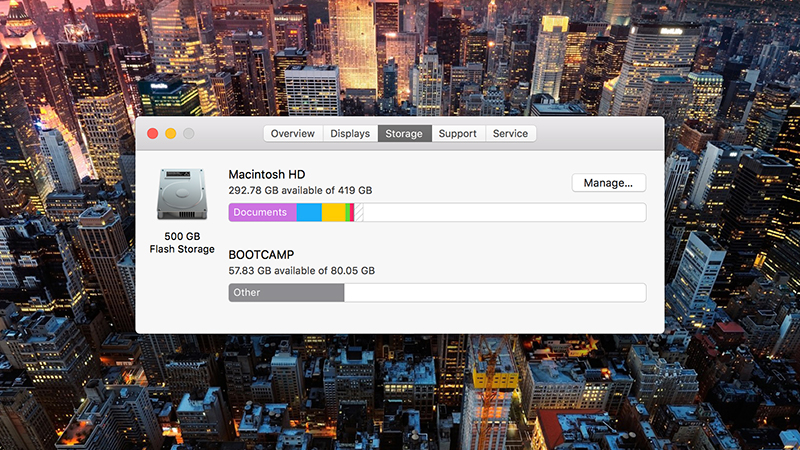Click the gray Other segment in BOOTCAMP bar

[286, 293]
